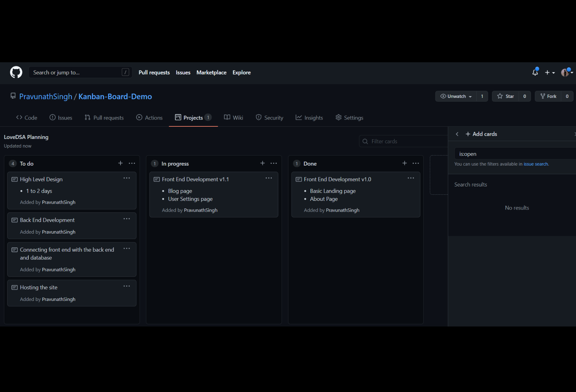Viewport: 576px width, 392px height.
Task: Open the Kanban-Board-Demo repository link
Action: (115, 96)
